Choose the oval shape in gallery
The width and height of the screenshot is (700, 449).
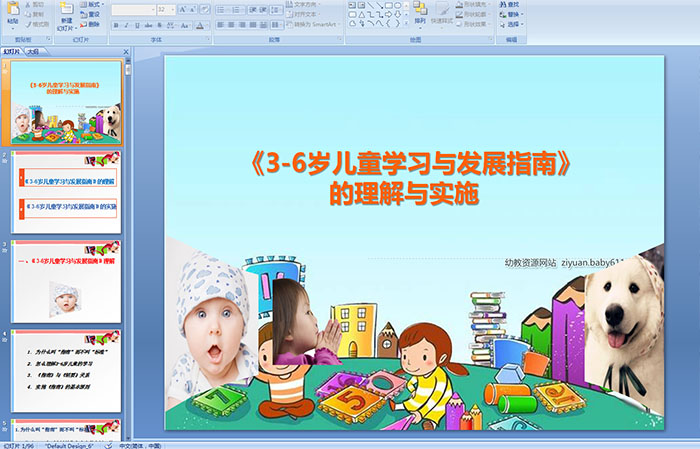tap(397, 5)
